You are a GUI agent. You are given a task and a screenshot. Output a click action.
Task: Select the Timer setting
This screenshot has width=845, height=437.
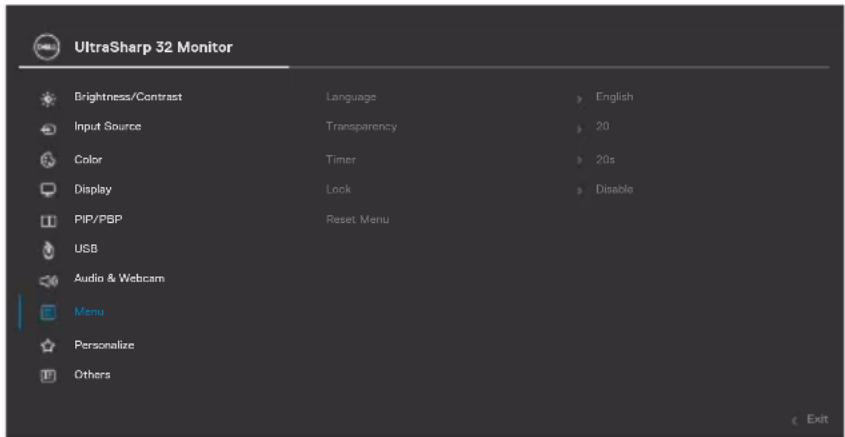pos(341,159)
